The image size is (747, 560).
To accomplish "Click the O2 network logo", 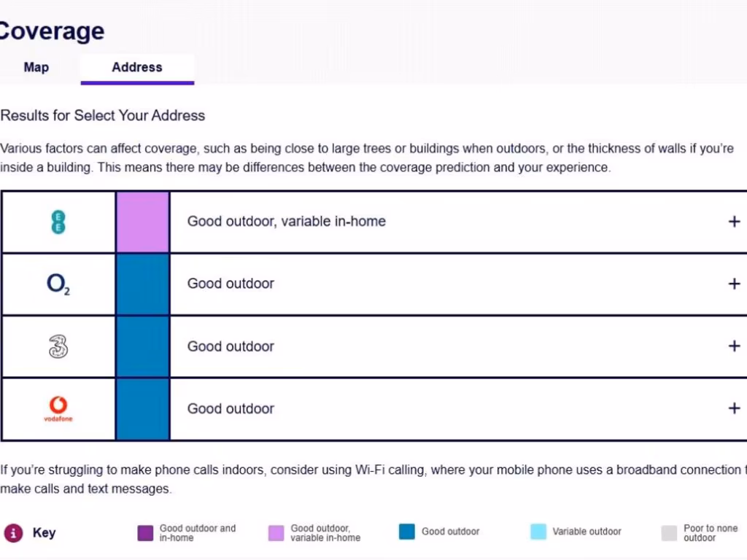I will [x=58, y=284].
